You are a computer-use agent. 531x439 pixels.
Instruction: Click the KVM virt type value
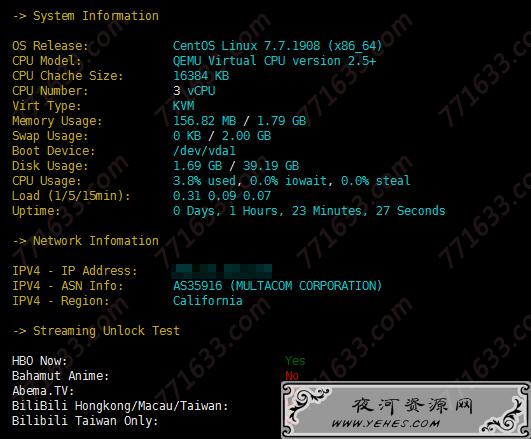pos(184,105)
